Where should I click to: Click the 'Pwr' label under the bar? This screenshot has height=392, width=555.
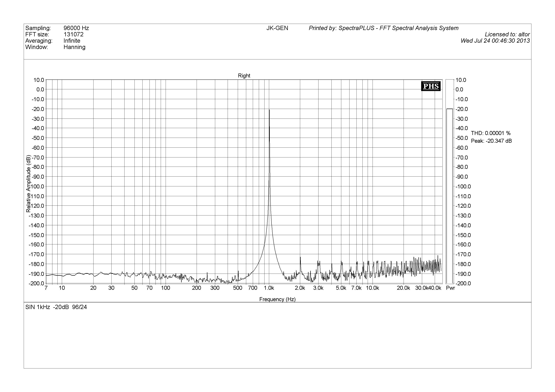click(x=451, y=288)
